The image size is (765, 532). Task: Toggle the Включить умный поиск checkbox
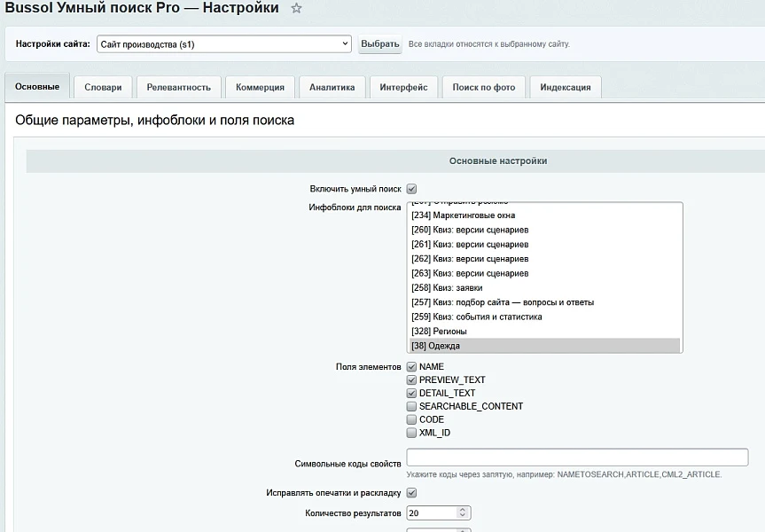pos(412,189)
